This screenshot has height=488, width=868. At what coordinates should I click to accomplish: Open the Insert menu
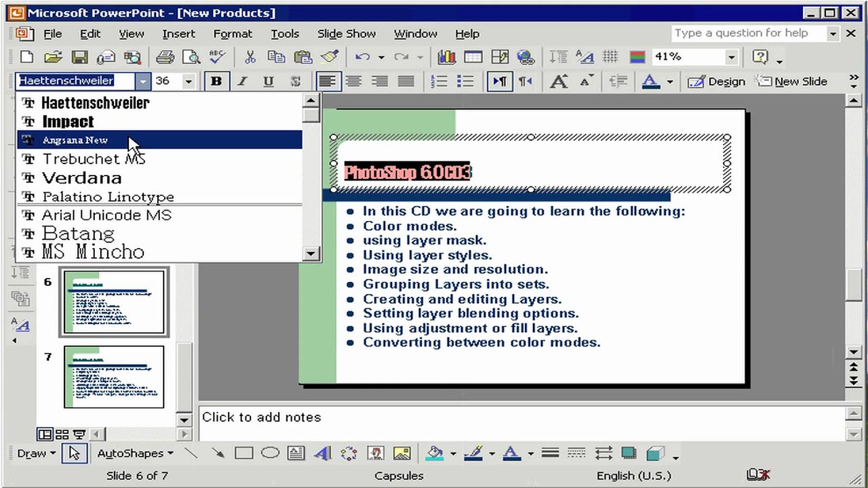[178, 33]
